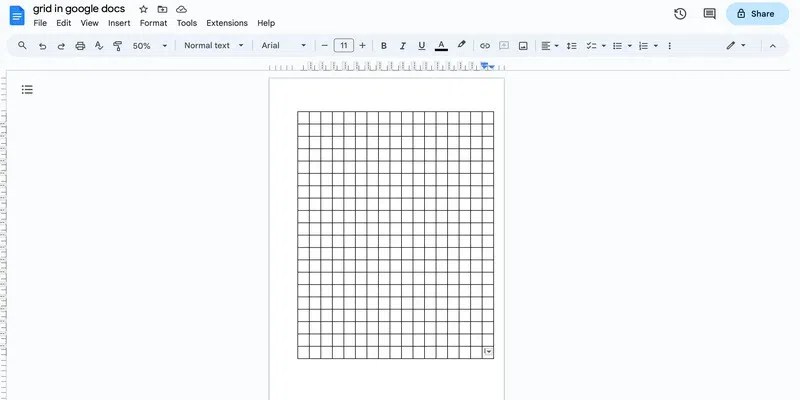This screenshot has height=400, width=800.
Task: Insert a bulleted list
Action: click(617, 46)
